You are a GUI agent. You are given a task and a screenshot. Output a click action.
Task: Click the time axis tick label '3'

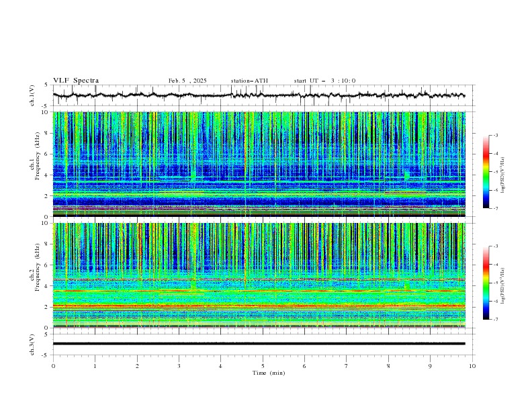tap(179, 366)
